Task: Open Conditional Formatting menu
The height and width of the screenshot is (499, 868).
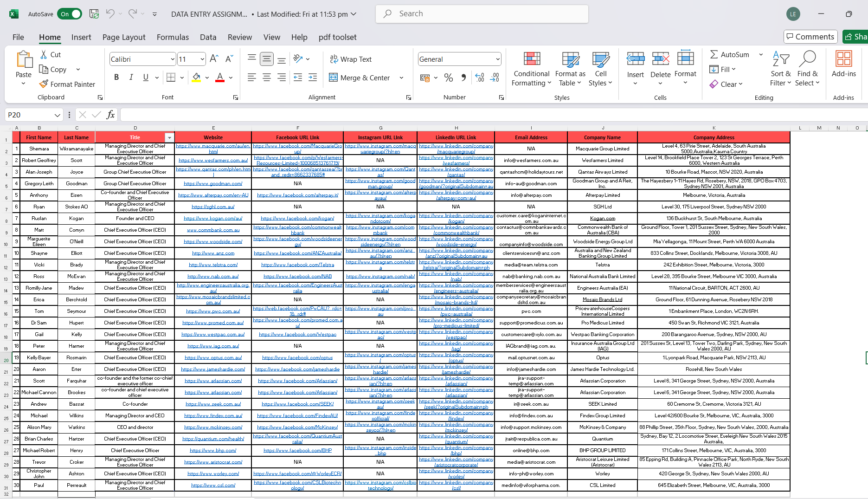Action: tap(532, 69)
